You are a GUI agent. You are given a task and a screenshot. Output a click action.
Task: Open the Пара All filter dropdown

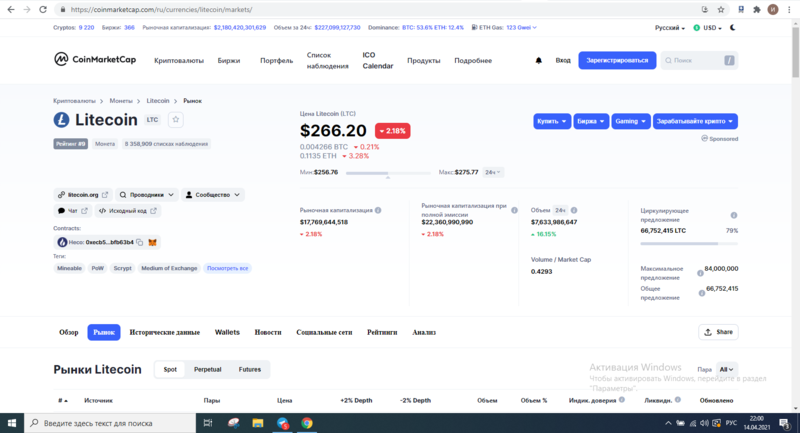727,369
